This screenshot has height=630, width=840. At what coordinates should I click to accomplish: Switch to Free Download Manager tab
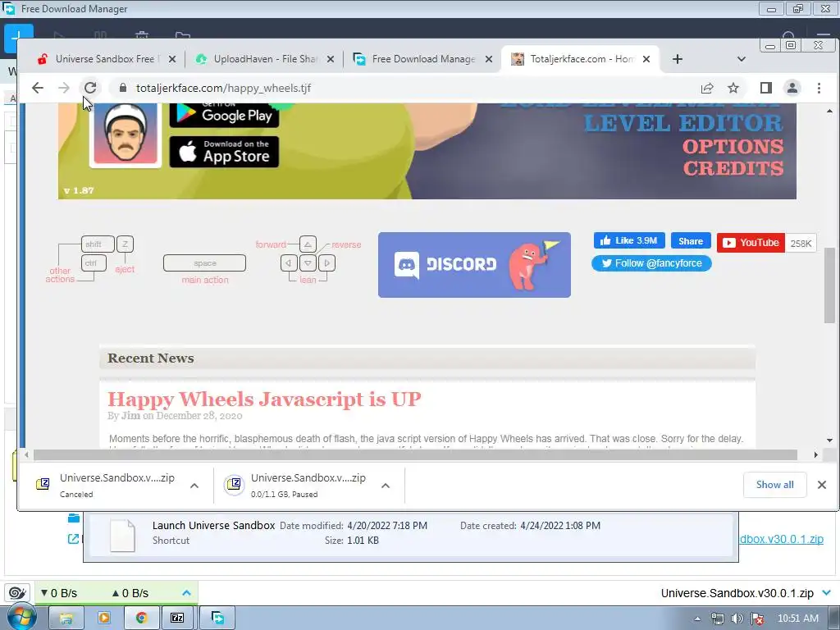point(423,59)
